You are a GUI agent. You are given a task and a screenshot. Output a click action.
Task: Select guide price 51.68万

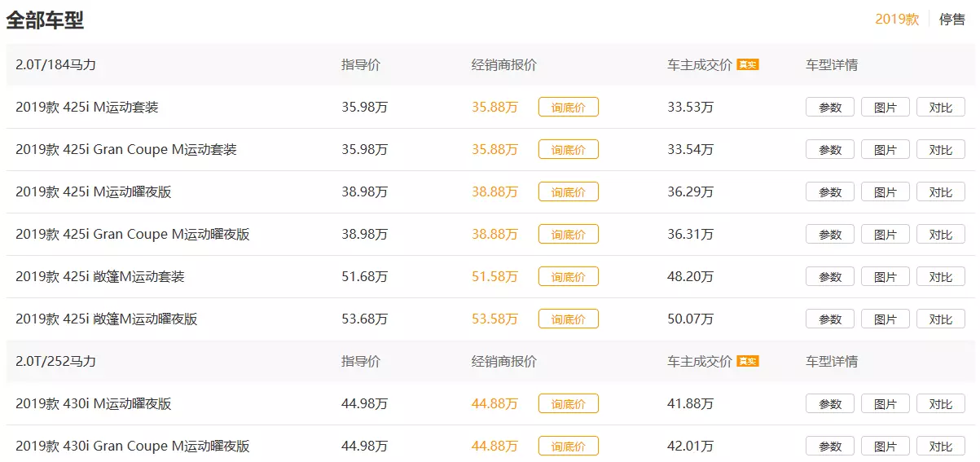[x=365, y=277]
